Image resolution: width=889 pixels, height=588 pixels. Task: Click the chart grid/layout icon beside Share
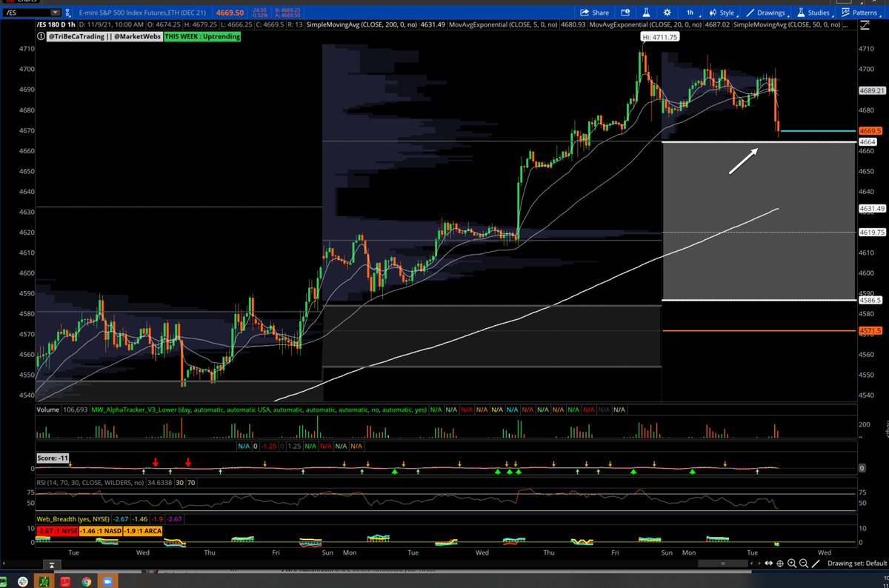625,13
